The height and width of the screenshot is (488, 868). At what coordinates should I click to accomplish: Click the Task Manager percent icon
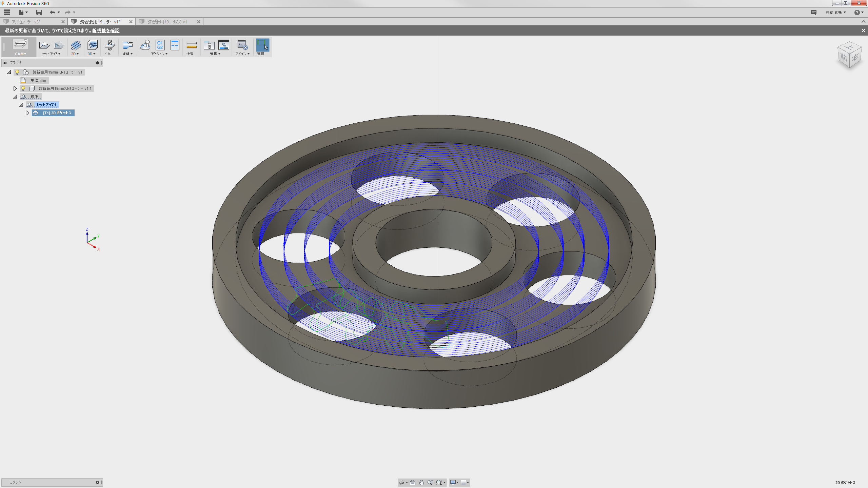coord(224,45)
